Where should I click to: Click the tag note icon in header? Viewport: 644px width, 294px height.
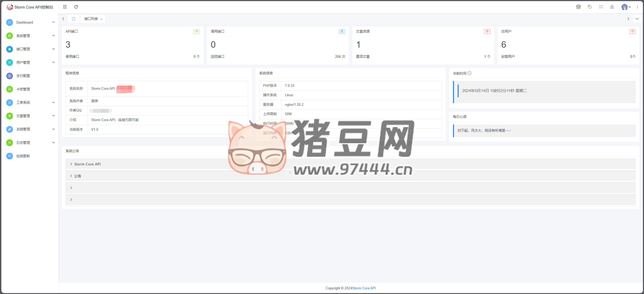click(x=590, y=7)
